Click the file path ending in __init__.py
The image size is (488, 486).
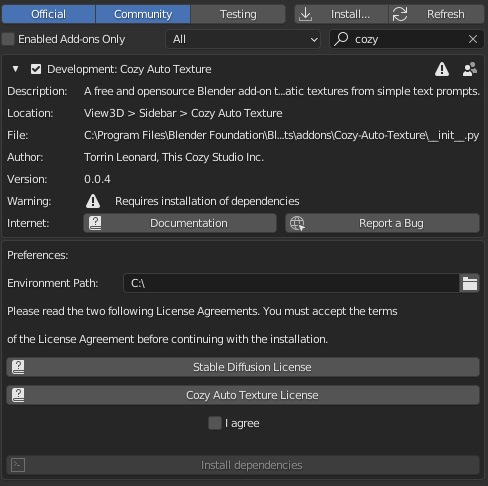pyautogui.click(x=282, y=135)
